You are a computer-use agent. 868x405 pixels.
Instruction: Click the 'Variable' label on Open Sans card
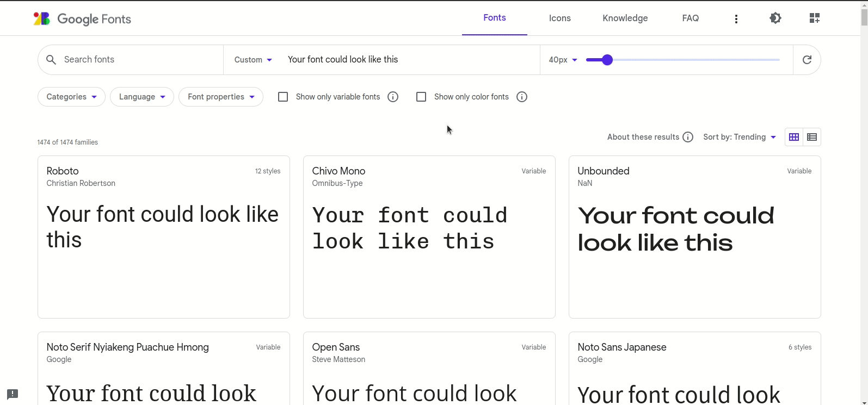tap(534, 347)
